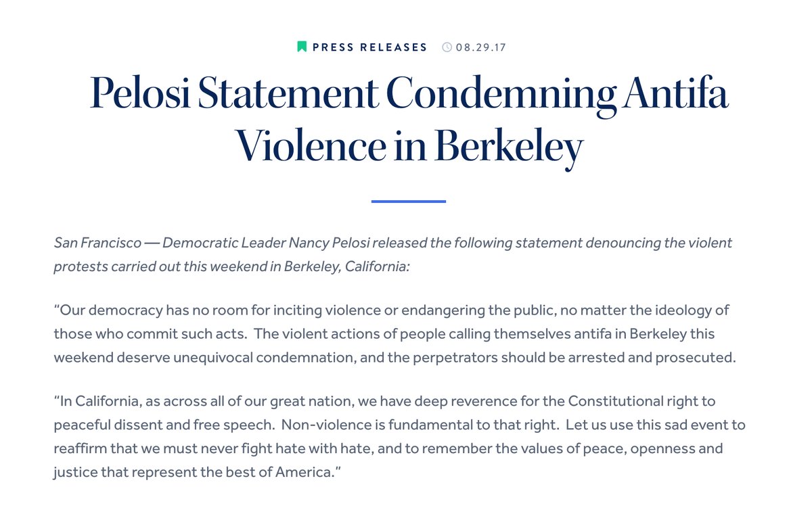Click 'Non-violence is fundamental' sentence start
Viewport: 812px width, 516px height.
point(361,425)
